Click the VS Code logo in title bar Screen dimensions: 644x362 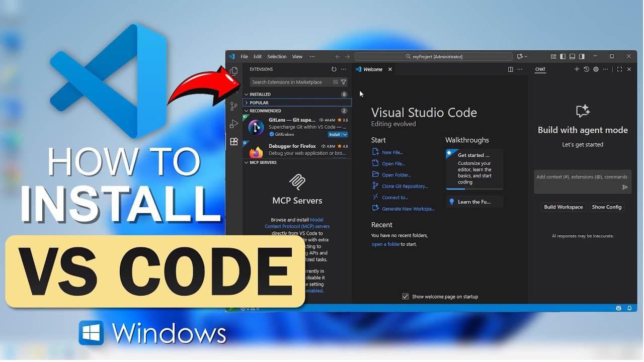click(232, 57)
